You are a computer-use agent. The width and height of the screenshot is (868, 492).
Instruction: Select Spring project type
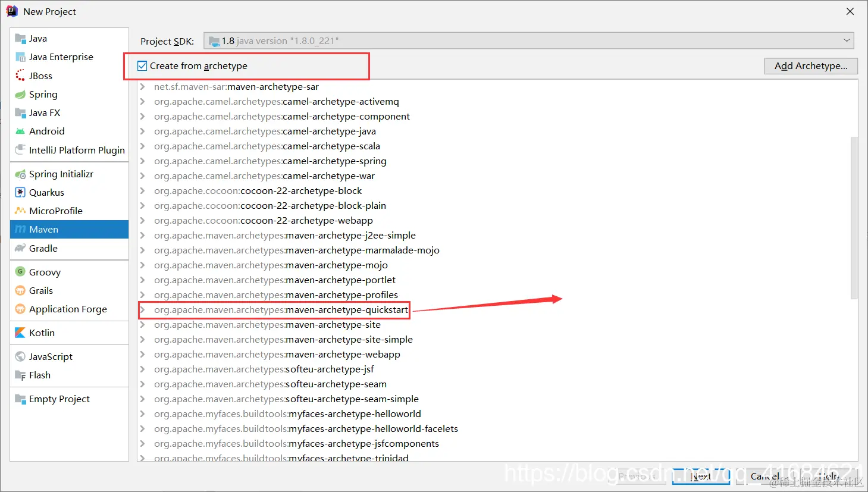[x=69, y=94]
